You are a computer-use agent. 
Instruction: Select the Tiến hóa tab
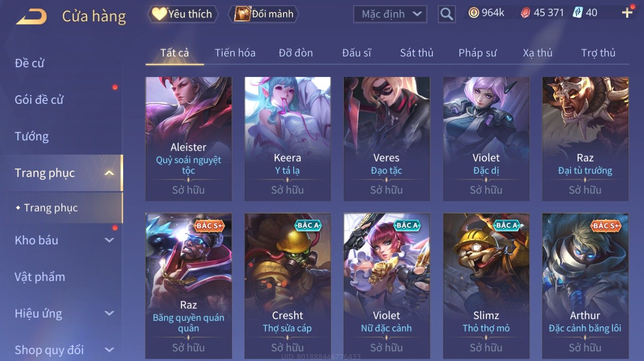235,53
